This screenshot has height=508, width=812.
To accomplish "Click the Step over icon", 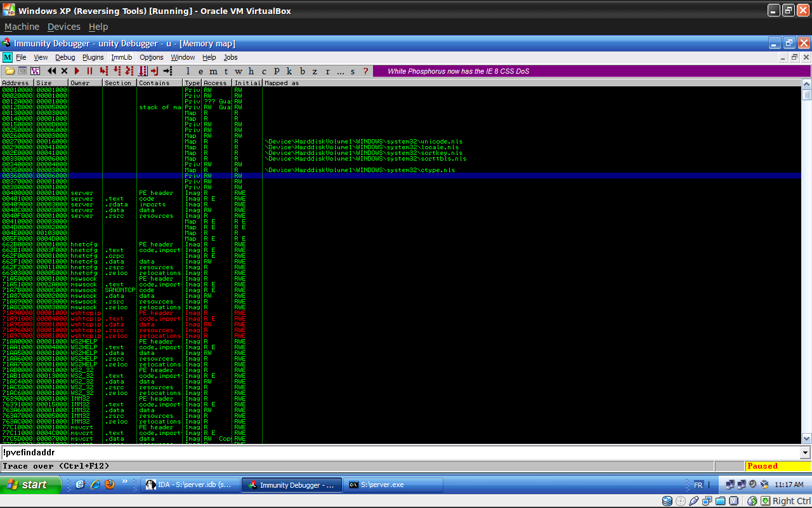I will 117,71.
